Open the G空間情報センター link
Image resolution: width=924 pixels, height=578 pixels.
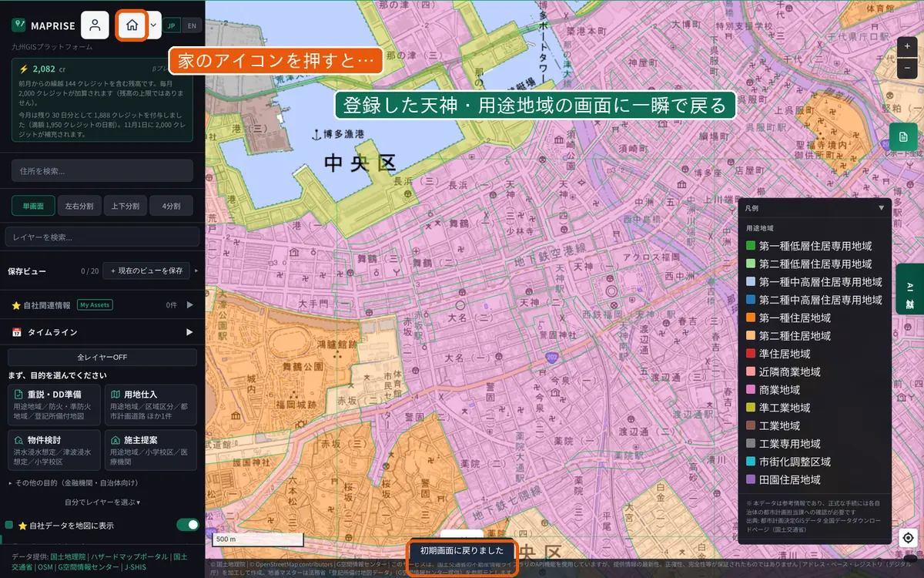click(x=89, y=566)
